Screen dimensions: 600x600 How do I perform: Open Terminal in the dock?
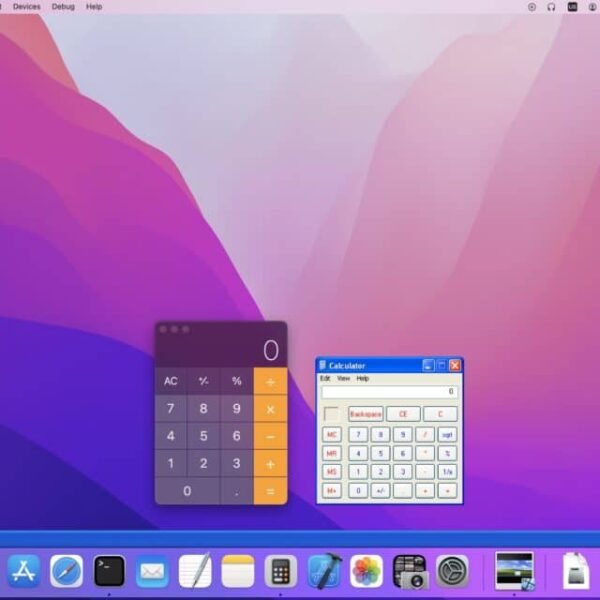tap(109, 571)
